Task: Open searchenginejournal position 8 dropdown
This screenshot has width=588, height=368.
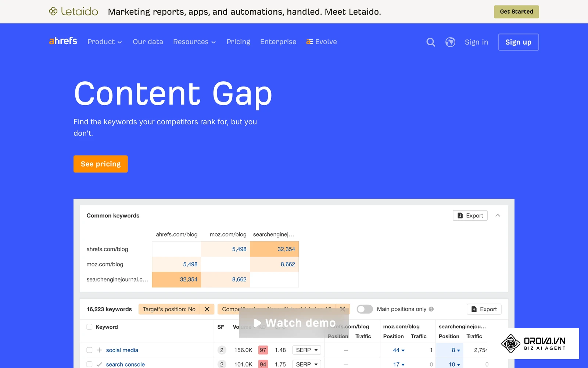Action: pos(456,350)
